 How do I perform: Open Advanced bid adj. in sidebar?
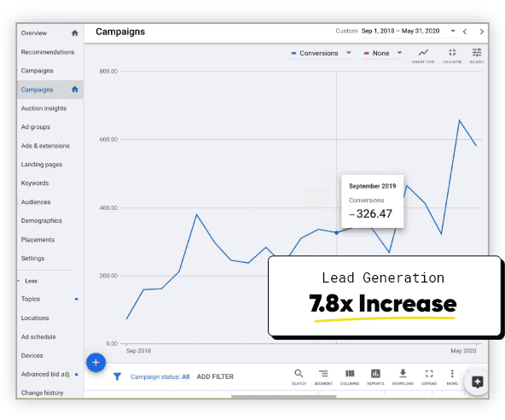coord(45,374)
